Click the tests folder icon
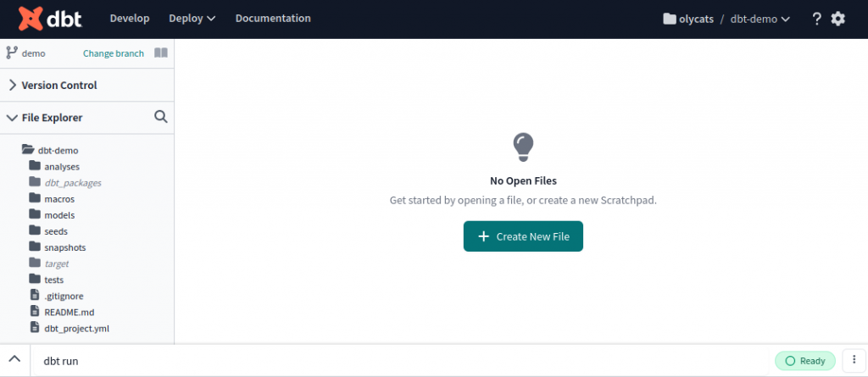 pos(35,279)
